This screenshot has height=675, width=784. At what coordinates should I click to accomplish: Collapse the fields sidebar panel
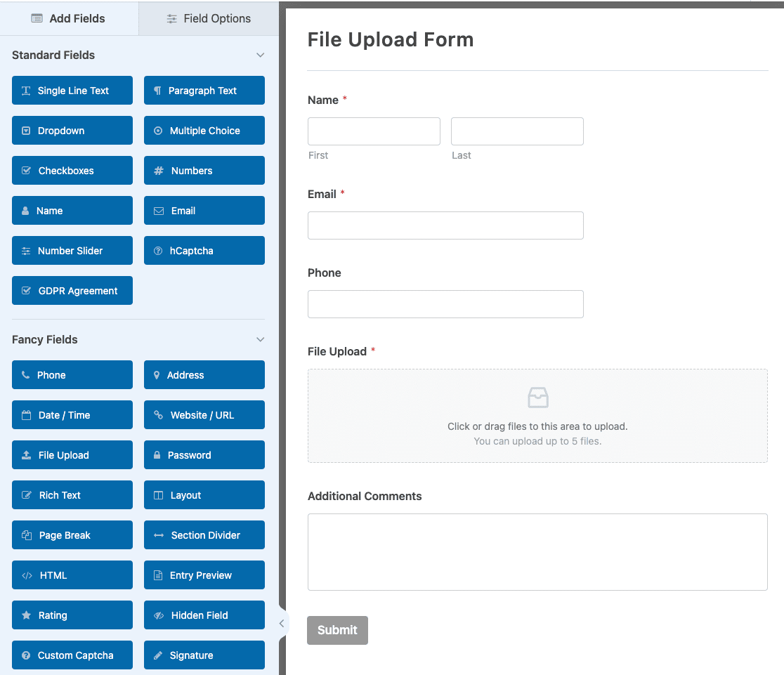282,623
